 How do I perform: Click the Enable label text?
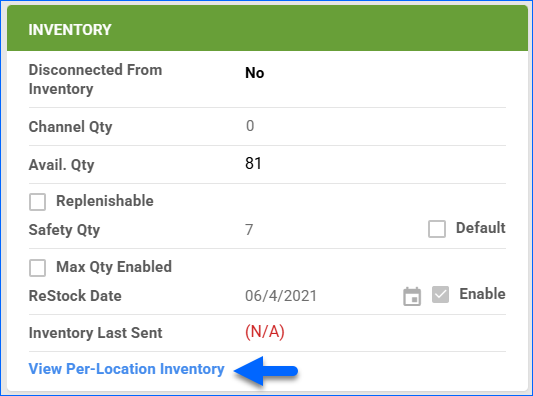coord(482,294)
